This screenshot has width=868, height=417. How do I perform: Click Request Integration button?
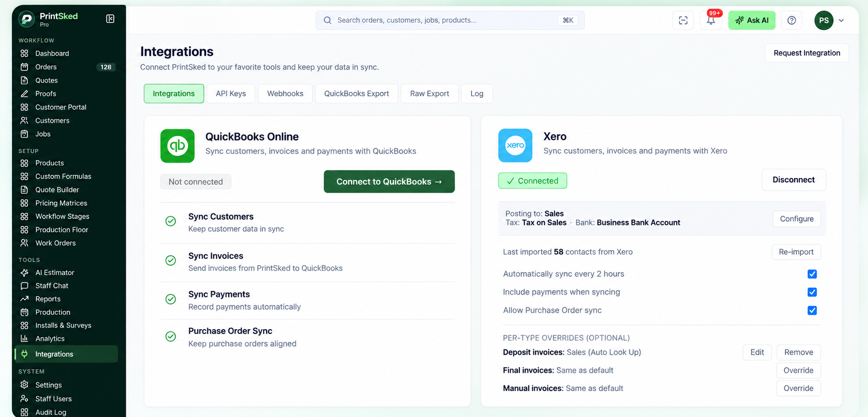807,53
